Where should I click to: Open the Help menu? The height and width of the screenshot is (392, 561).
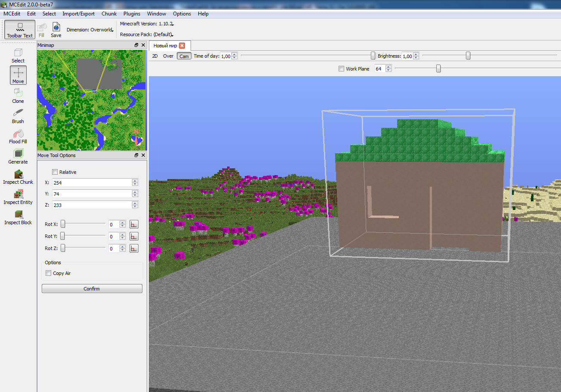(x=203, y=14)
